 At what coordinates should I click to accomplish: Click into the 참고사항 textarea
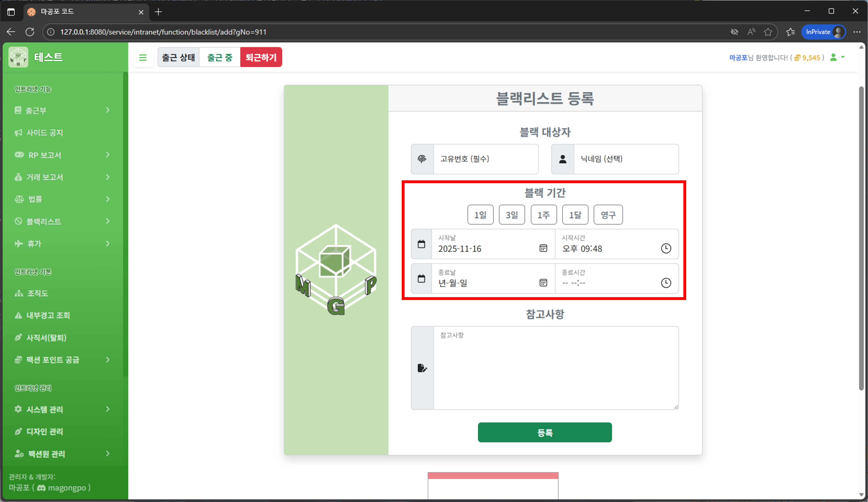[x=556, y=368]
